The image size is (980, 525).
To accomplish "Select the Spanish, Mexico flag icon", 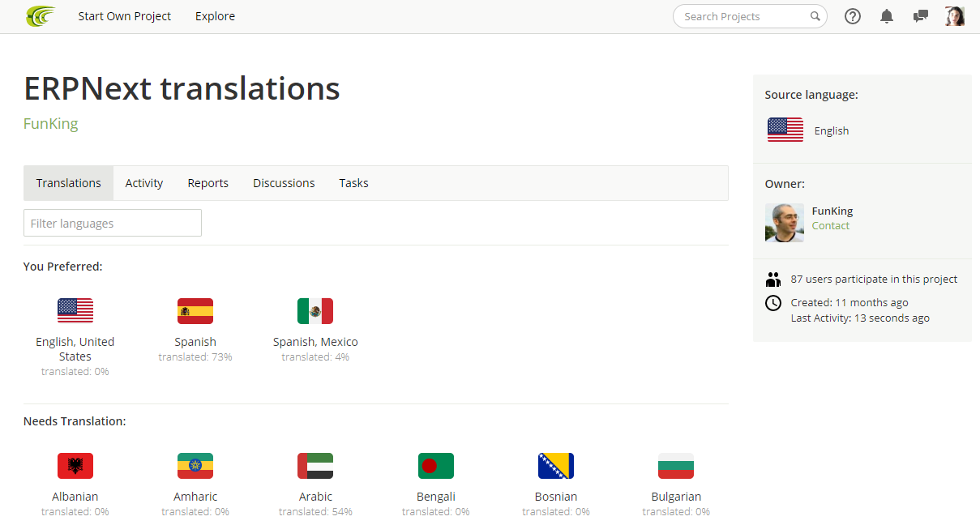I will [x=315, y=311].
